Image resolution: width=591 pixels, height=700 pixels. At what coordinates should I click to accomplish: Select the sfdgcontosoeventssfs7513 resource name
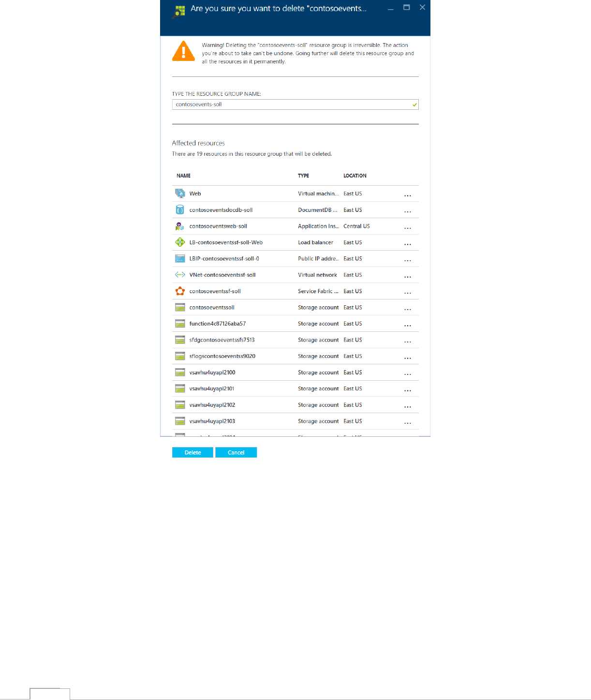point(222,340)
